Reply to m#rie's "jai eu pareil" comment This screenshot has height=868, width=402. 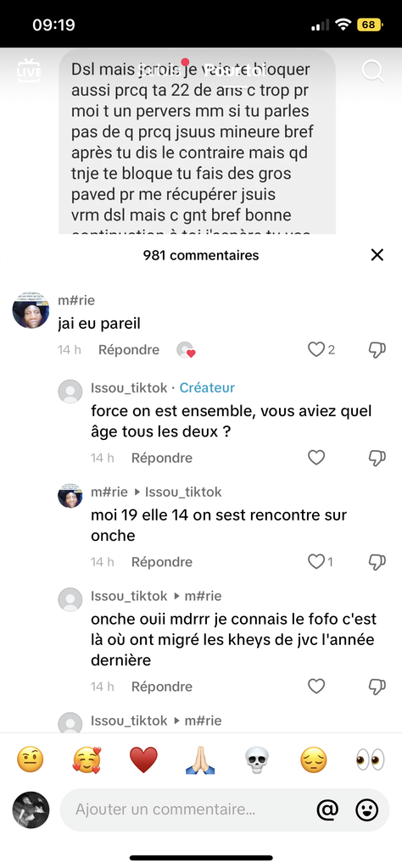[129, 350]
